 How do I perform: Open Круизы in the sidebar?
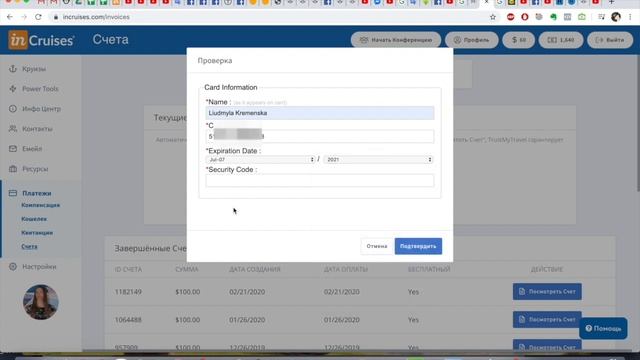coord(34,69)
